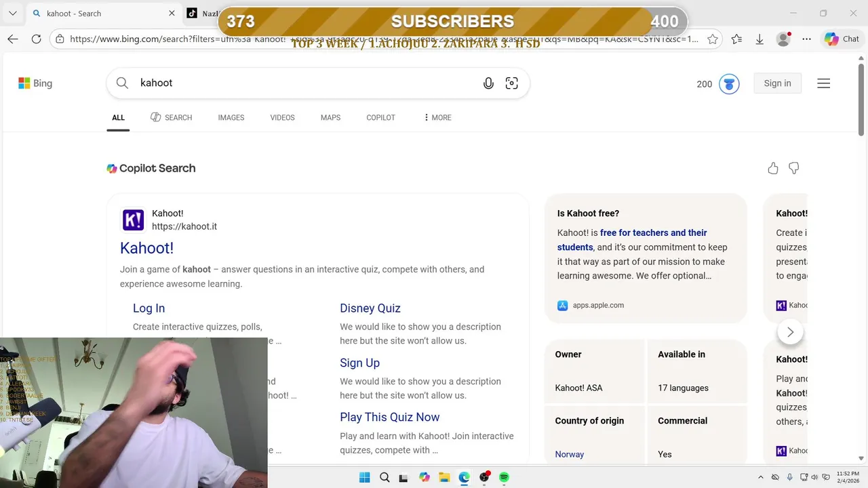Open the Bing hamburger menu

823,83
